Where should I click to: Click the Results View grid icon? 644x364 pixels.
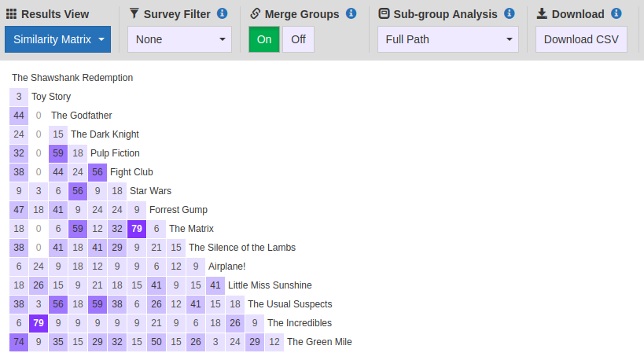(x=12, y=14)
